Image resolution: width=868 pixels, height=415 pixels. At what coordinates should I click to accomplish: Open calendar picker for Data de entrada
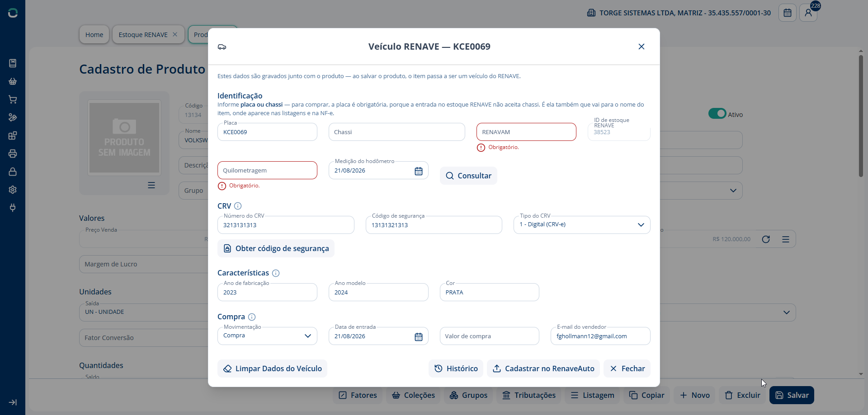pos(419,337)
